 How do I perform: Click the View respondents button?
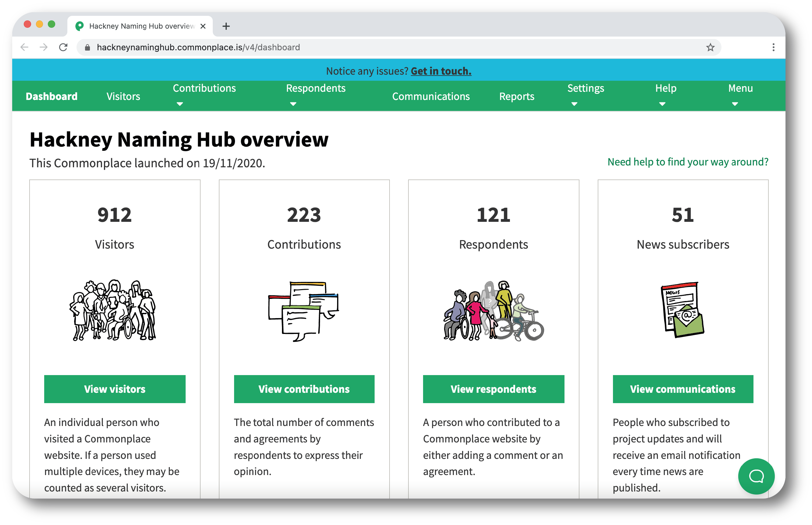tap(493, 389)
